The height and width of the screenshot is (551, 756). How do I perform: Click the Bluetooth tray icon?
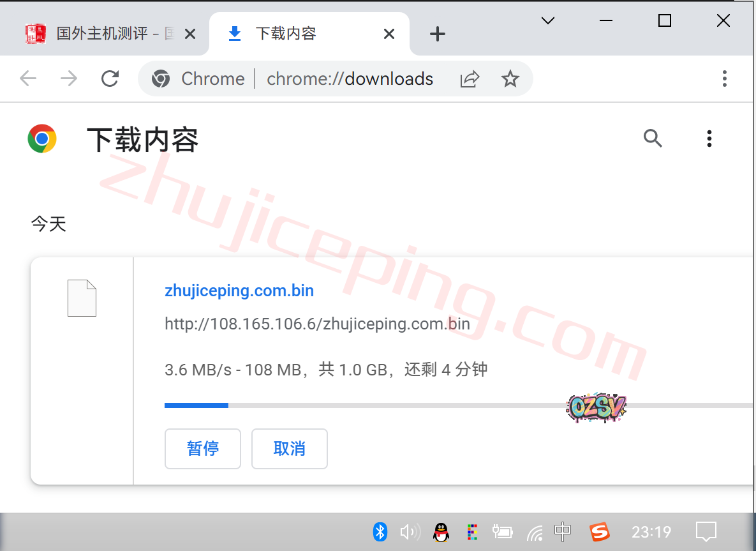(x=380, y=531)
